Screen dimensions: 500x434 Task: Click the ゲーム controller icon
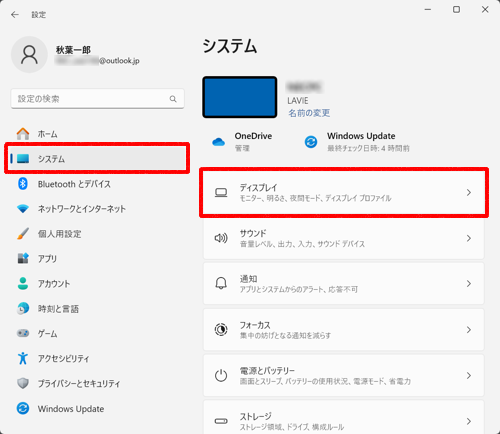23,333
